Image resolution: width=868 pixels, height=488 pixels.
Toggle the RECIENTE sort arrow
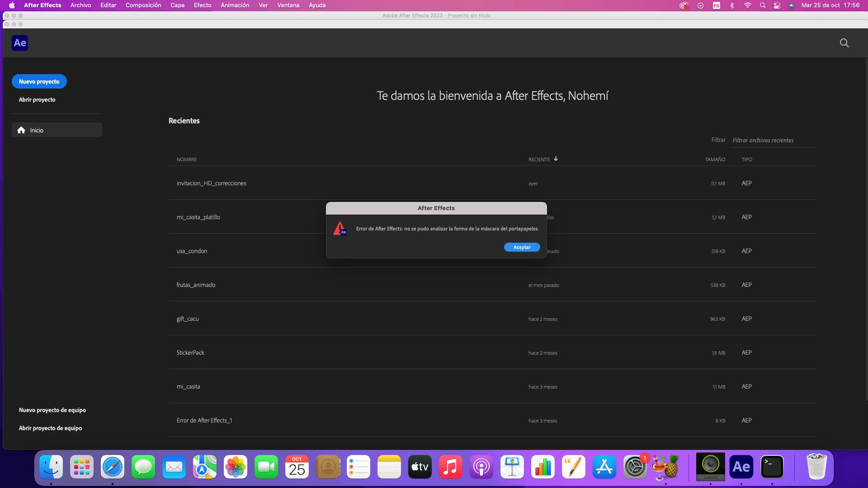(x=556, y=159)
